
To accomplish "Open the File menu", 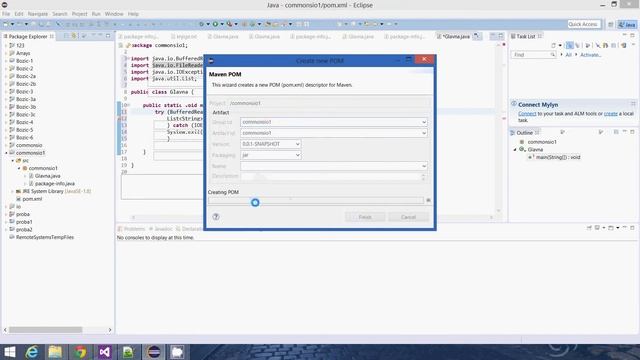I will pyautogui.click(x=6, y=14).
